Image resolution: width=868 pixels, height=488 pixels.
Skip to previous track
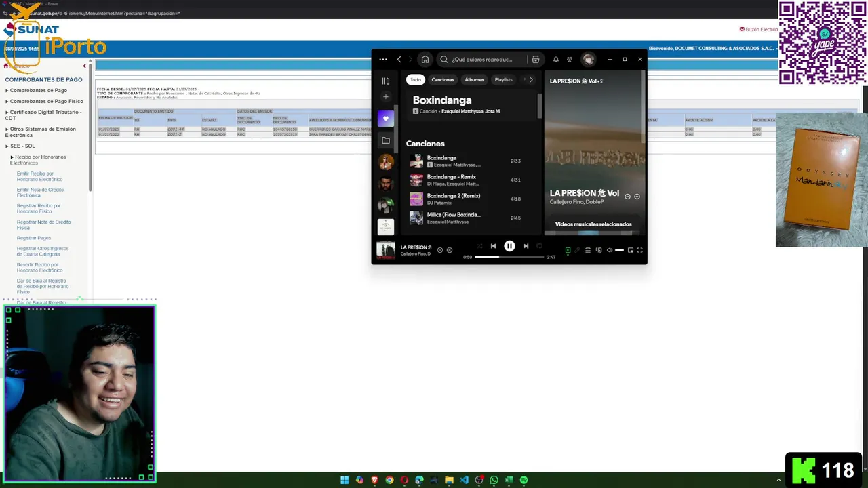tap(493, 246)
